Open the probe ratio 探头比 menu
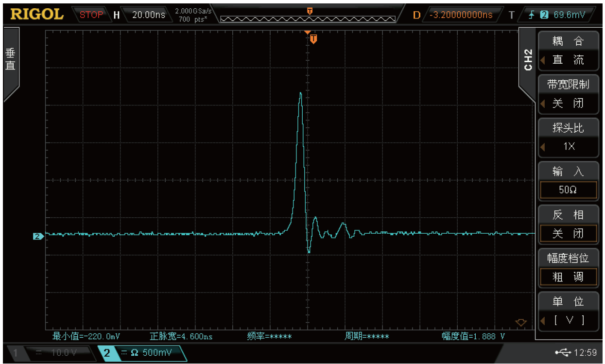The height and width of the screenshot is (364, 605). coord(568,138)
